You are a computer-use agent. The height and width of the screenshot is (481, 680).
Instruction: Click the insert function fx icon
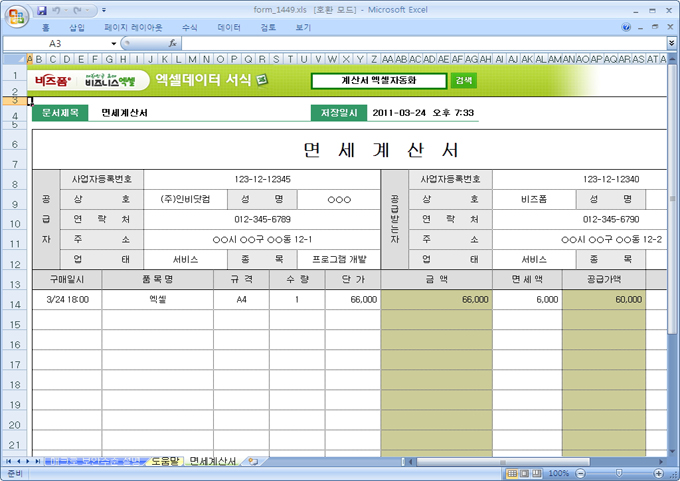(x=172, y=44)
